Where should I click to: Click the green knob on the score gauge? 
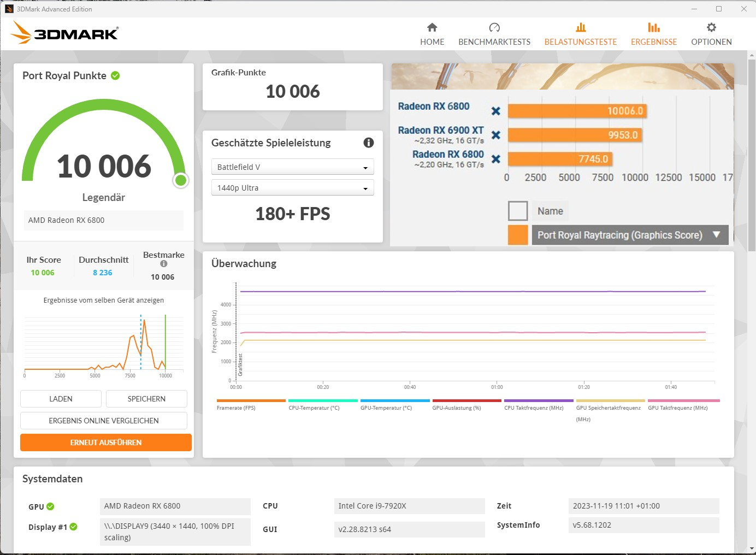tap(181, 180)
